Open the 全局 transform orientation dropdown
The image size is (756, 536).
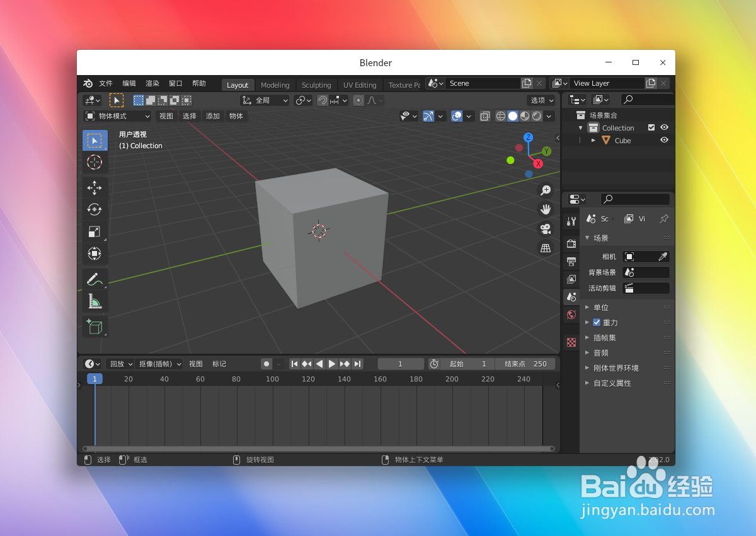point(265,100)
